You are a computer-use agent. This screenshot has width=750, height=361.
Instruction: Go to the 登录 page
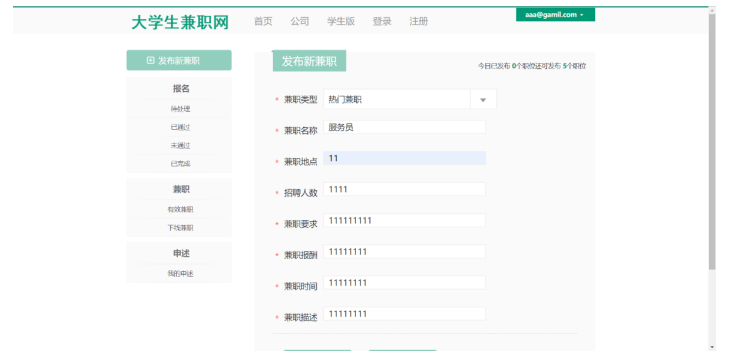click(382, 22)
